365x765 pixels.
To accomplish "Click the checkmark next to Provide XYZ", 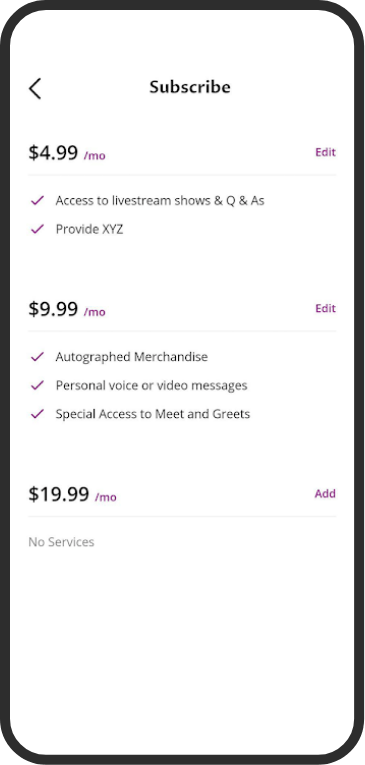I will (x=37, y=229).
